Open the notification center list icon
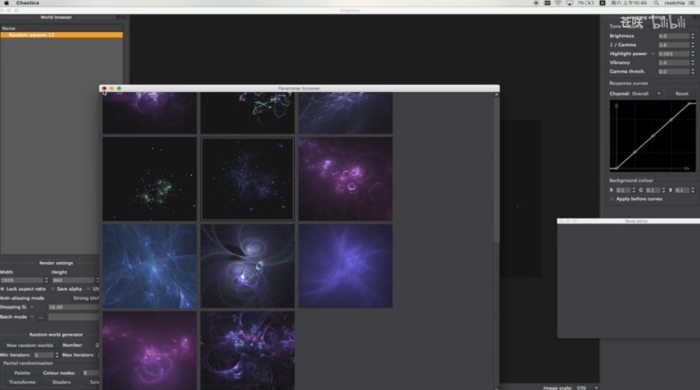This screenshot has height=390, width=700. click(x=692, y=3)
